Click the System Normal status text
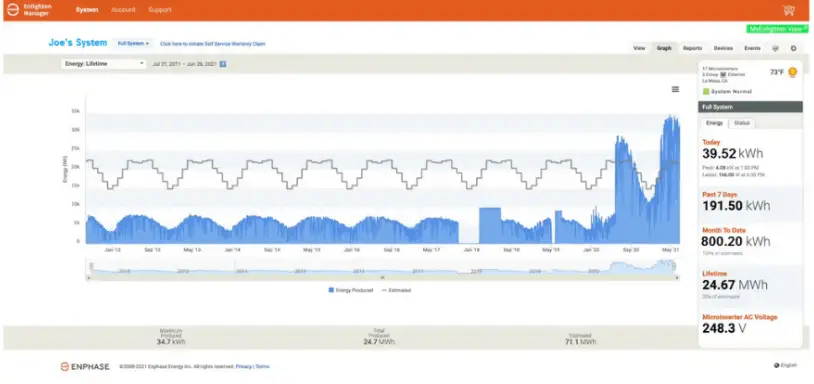This screenshot has height=384, width=814. click(731, 92)
